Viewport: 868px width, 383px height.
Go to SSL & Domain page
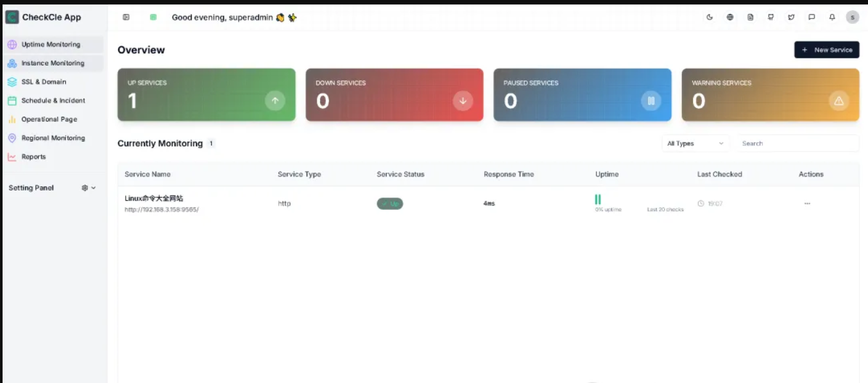[x=53, y=81]
